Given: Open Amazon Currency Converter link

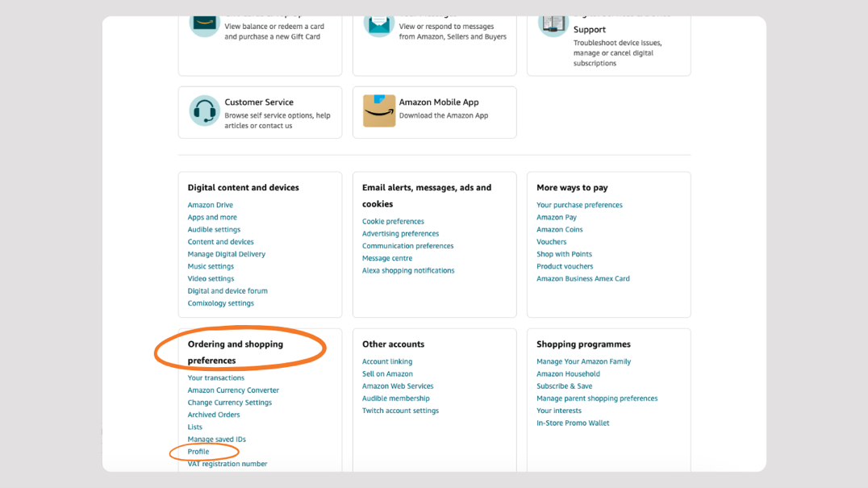Looking at the screenshot, I should pyautogui.click(x=233, y=390).
